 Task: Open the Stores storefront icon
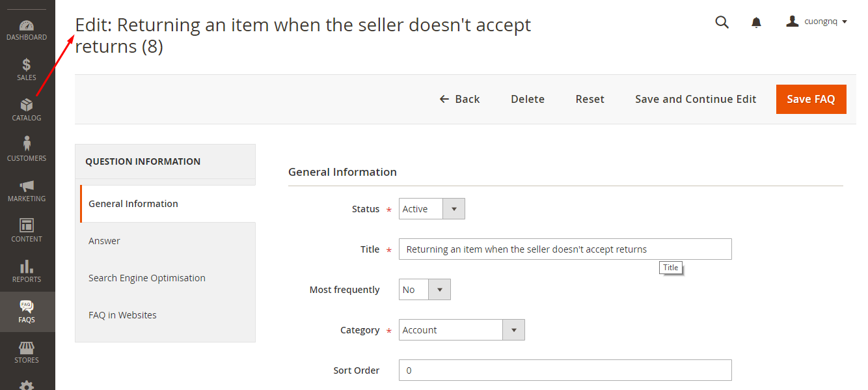pos(27,348)
